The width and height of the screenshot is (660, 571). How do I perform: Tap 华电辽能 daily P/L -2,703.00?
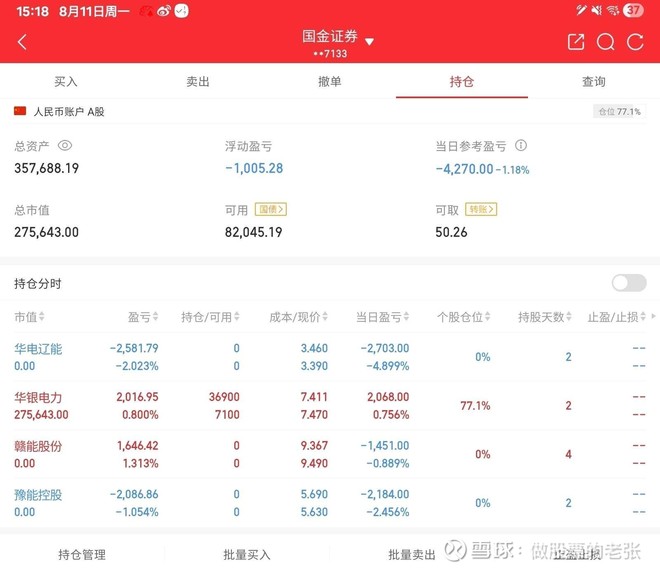(385, 348)
